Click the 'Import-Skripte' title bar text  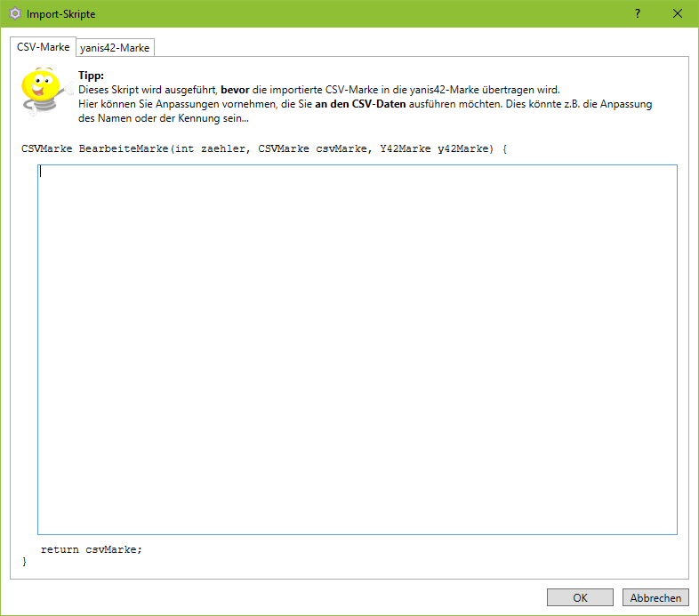point(61,15)
